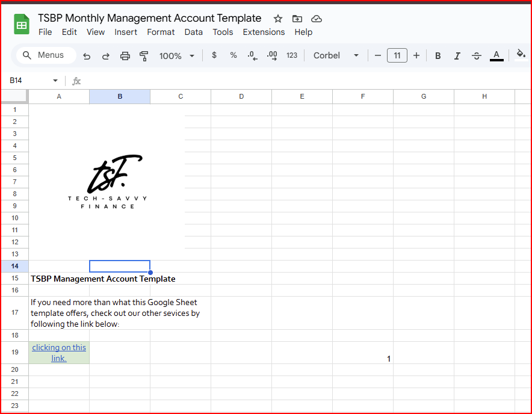Click the formula bar input area
The height and width of the screenshot is (414, 532).
click(181, 80)
